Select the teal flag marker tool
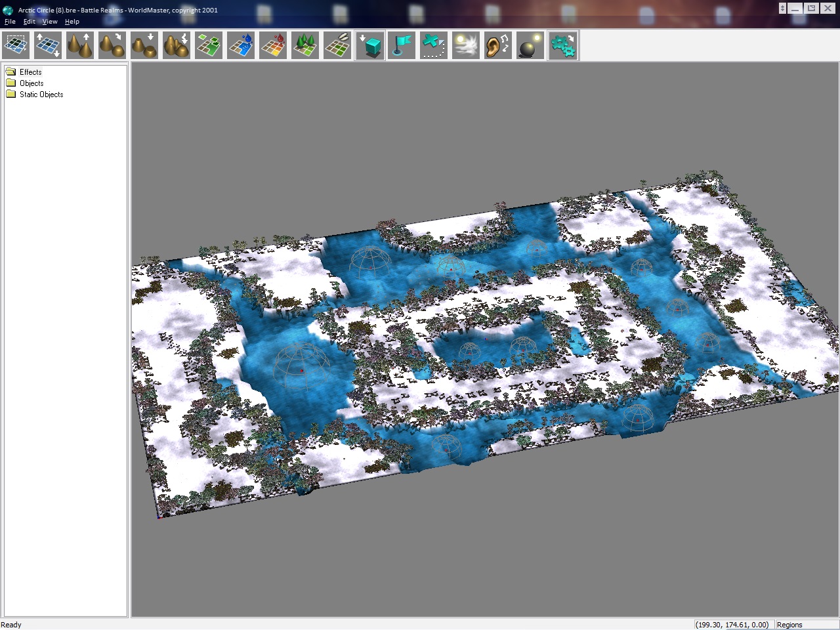This screenshot has width=840, height=630. coord(402,46)
